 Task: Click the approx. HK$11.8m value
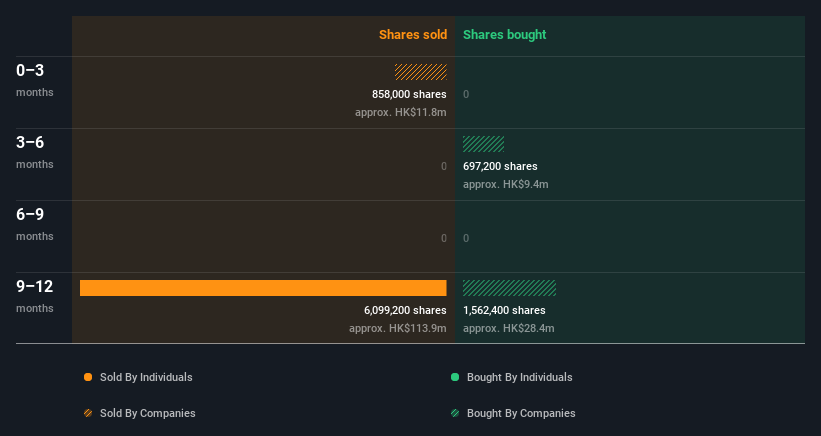click(x=401, y=112)
